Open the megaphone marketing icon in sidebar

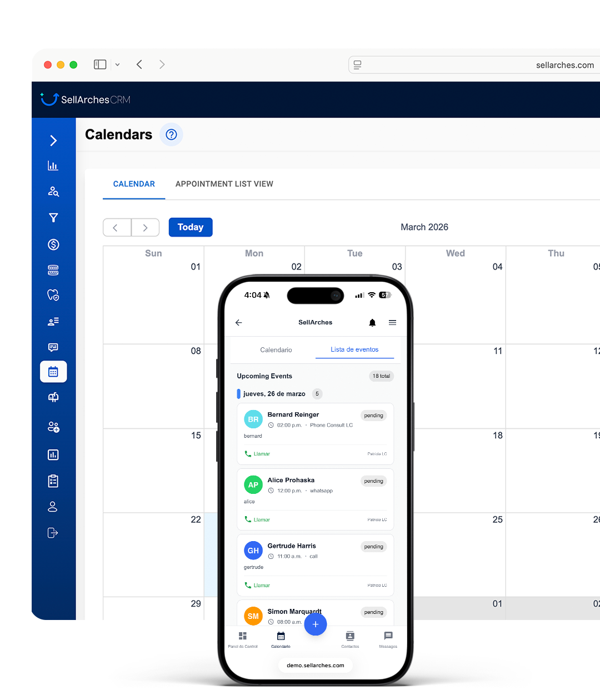coord(53,397)
